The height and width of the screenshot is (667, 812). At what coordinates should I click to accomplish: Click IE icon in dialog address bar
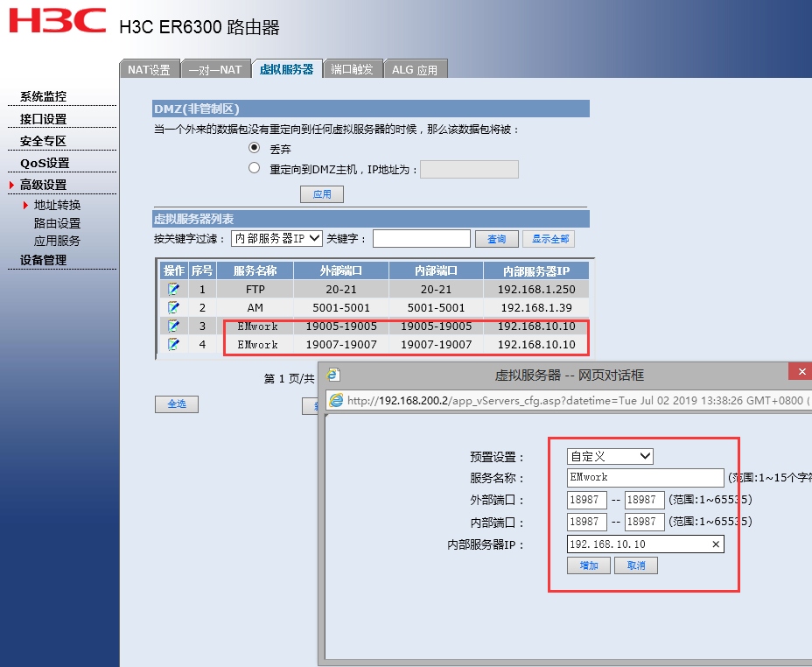tap(336, 400)
